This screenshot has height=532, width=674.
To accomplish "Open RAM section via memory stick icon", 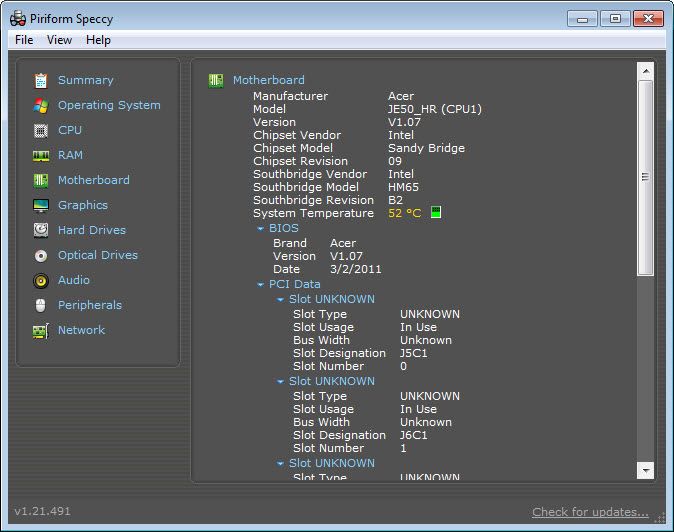I will tap(41, 156).
